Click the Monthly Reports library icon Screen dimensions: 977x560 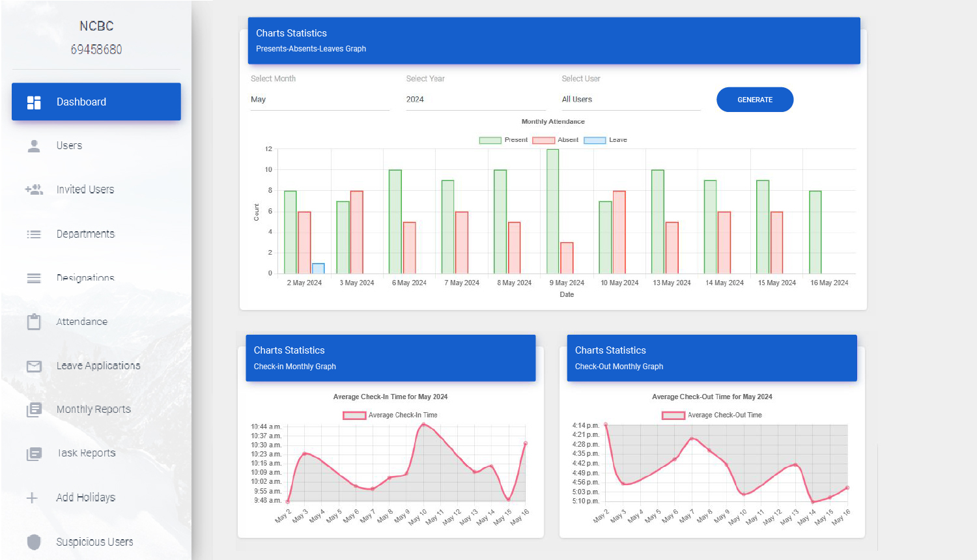34,410
